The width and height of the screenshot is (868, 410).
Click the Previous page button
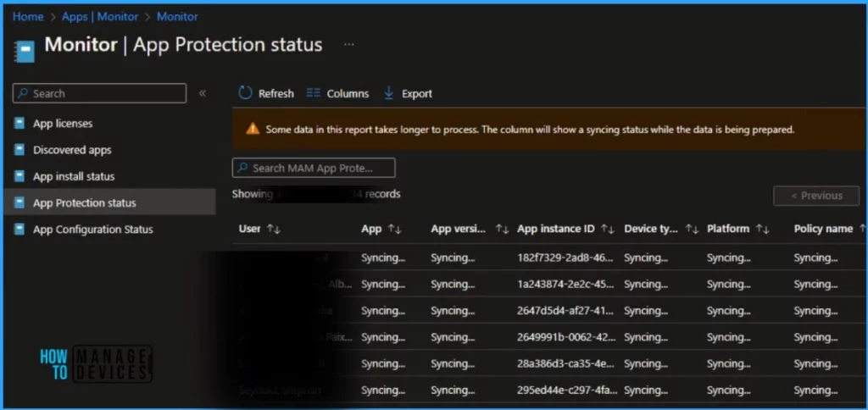(x=816, y=196)
